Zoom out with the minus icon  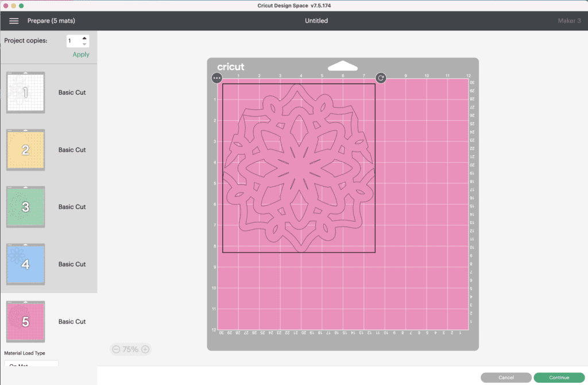(116, 349)
